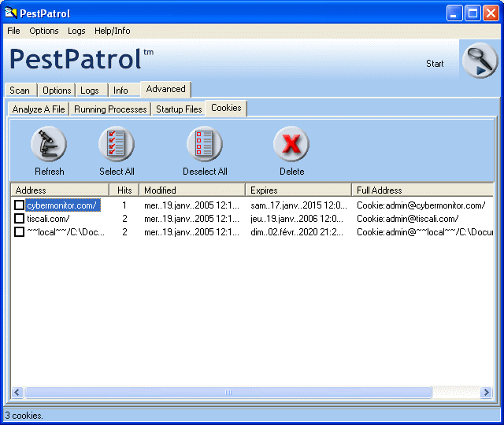Click expiry dim..02.févr..2020 cell
This screenshot has height=425, width=504.
click(297, 232)
